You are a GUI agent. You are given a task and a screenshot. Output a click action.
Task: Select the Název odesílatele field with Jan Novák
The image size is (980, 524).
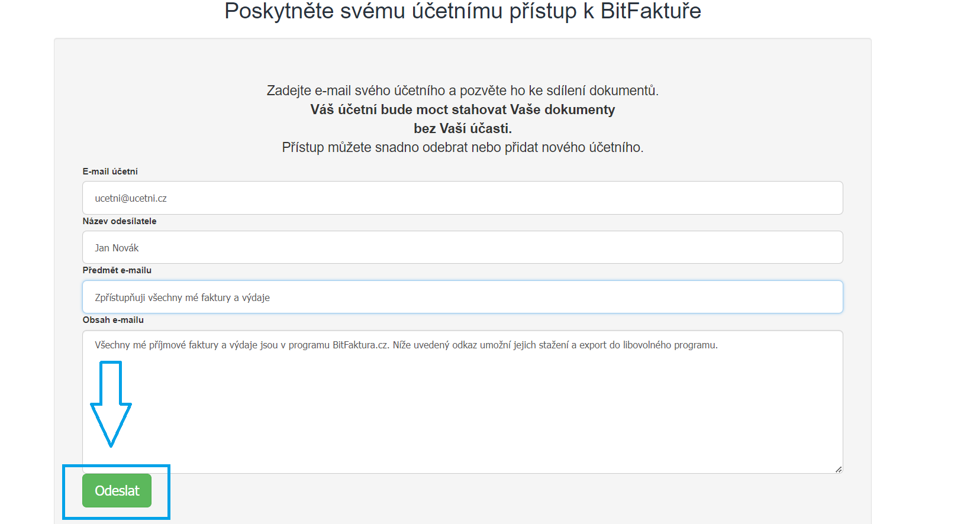[x=462, y=247]
